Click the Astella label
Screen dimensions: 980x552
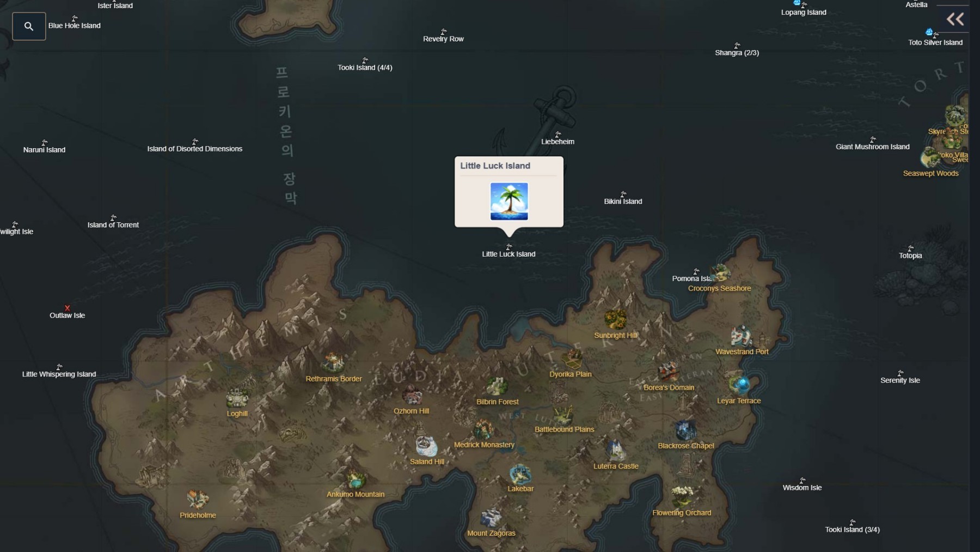coord(916,4)
